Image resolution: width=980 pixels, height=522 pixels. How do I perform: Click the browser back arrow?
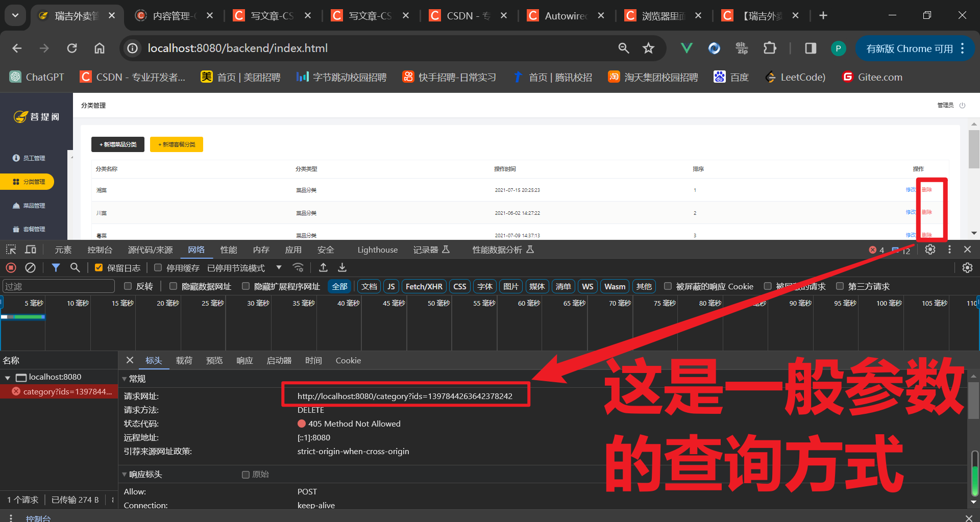17,48
